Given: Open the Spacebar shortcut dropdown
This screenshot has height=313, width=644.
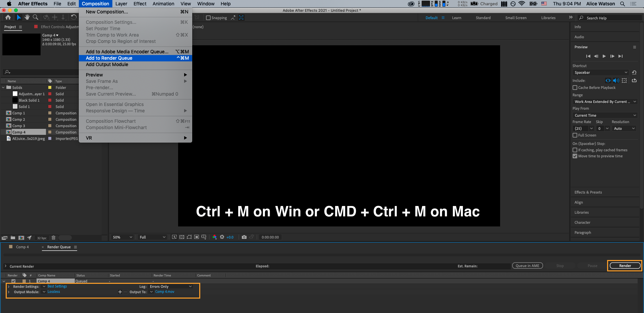Looking at the screenshot, I should [x=601, y=72].
